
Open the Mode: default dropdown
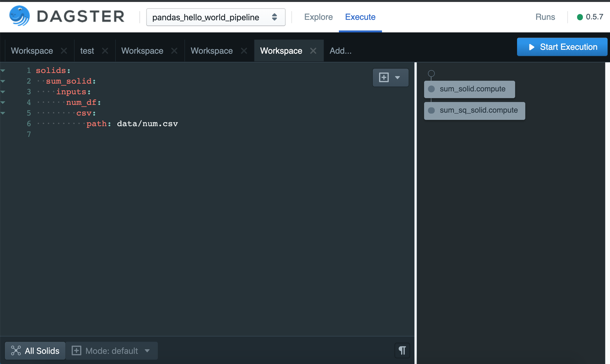pos(112,350)
